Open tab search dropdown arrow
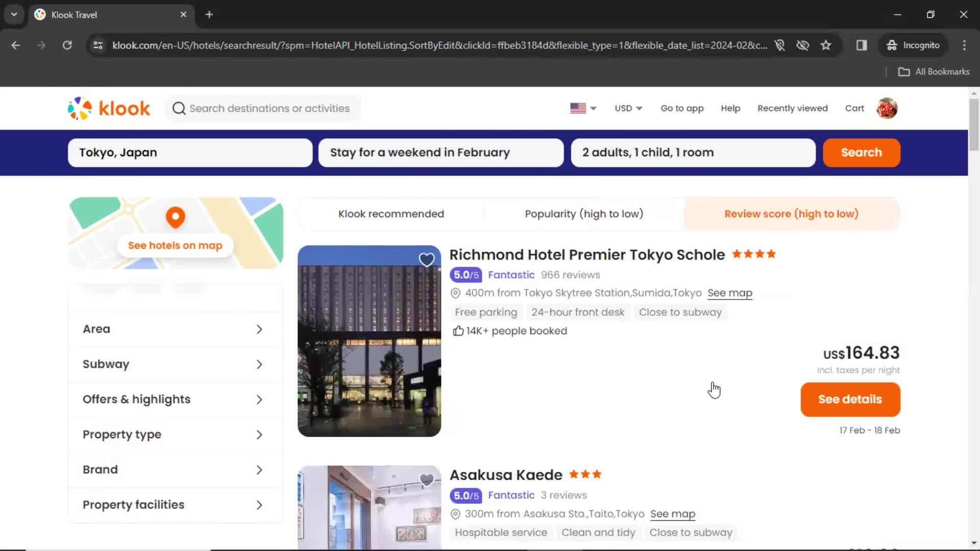The height and width of the screenshot is (551, 980). click(x=14, y=15)
